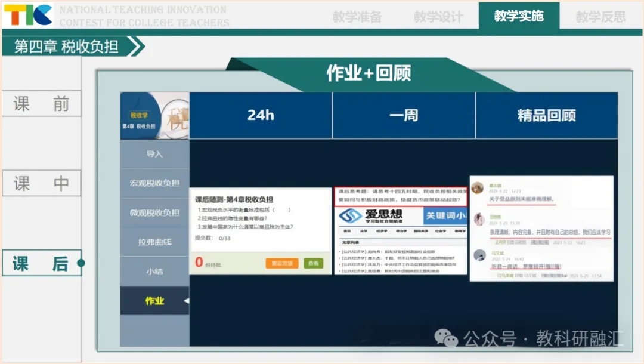644x364 pixels.
Task: Click quiz question 3 about 发展中国家
Action: [x=245, y=227]
